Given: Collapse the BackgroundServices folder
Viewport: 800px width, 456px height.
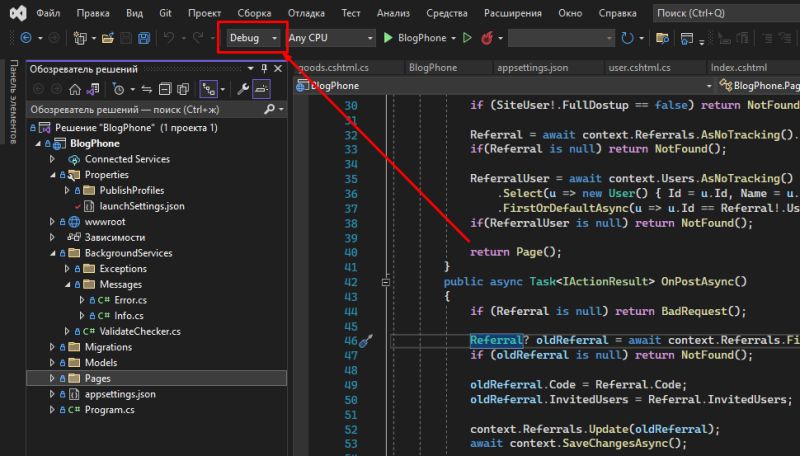Looking at the screenshot, I should (x=53, y=254).
